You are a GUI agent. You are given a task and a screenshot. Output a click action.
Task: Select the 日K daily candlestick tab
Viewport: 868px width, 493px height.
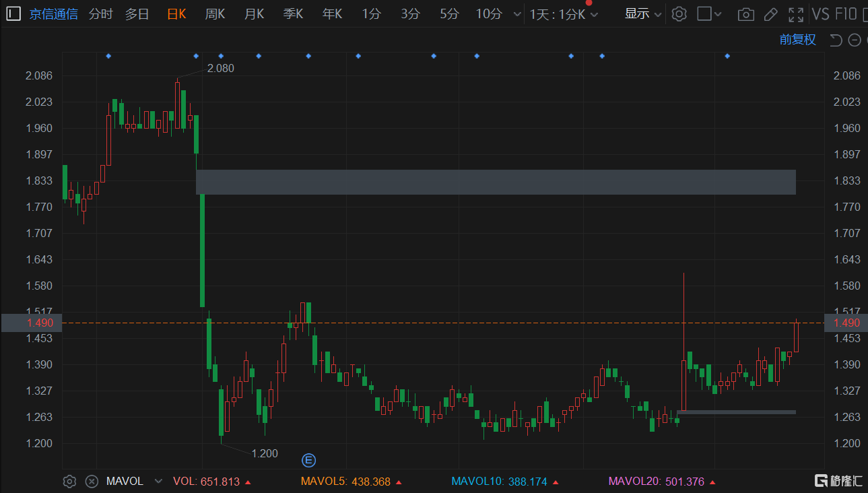(176, 13)
